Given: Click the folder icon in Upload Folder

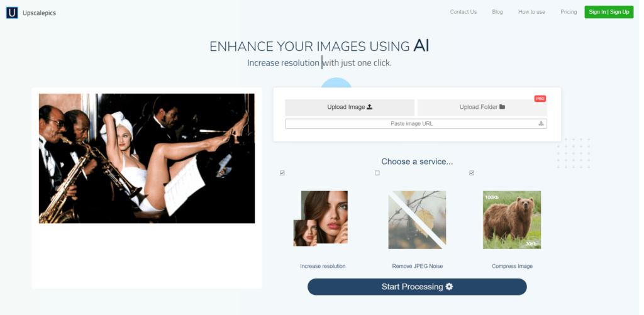Looking at the screenshot, I should pyautogui.click(x=502, y=107).
